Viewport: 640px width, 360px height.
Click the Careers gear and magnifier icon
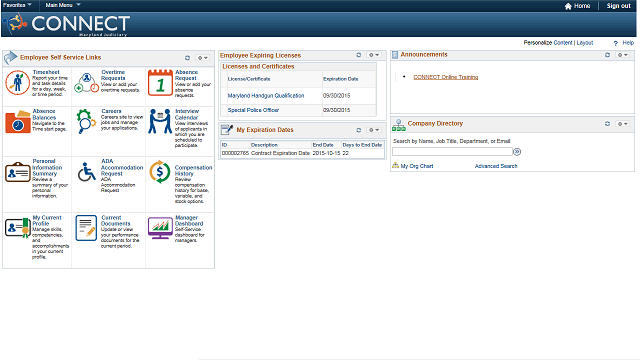[x=86, y=121]
